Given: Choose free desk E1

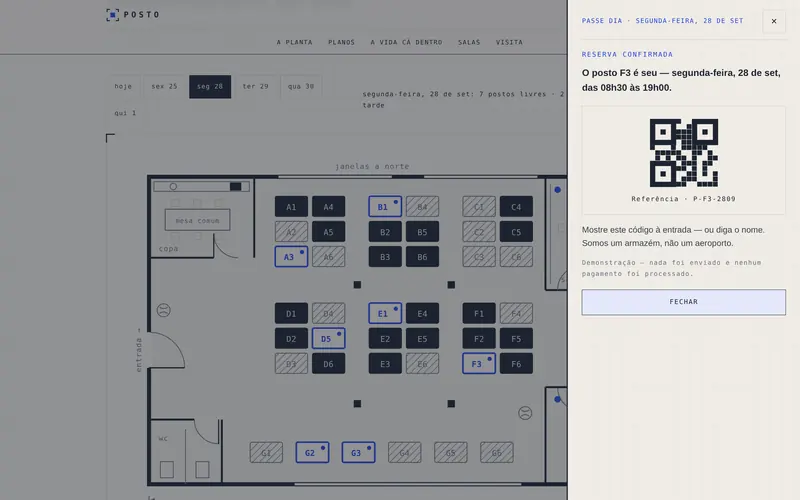Looking at the screenshot, I should coord(385,313).
